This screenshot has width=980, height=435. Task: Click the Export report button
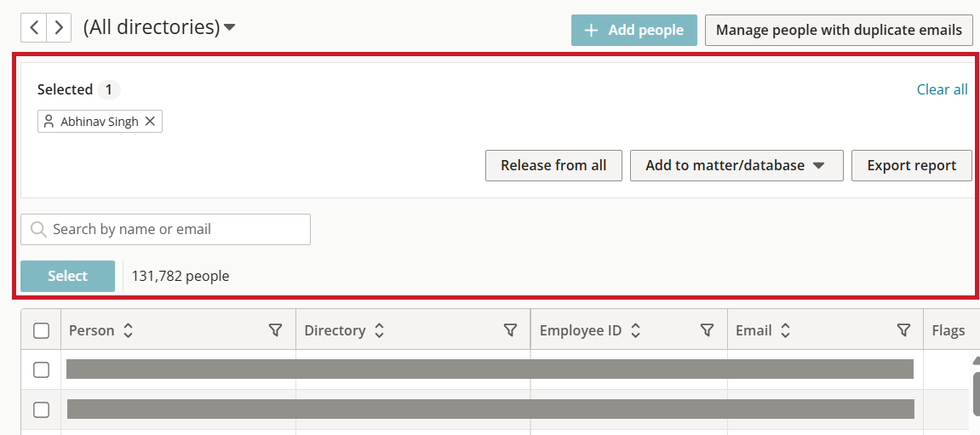click(911, 166)
